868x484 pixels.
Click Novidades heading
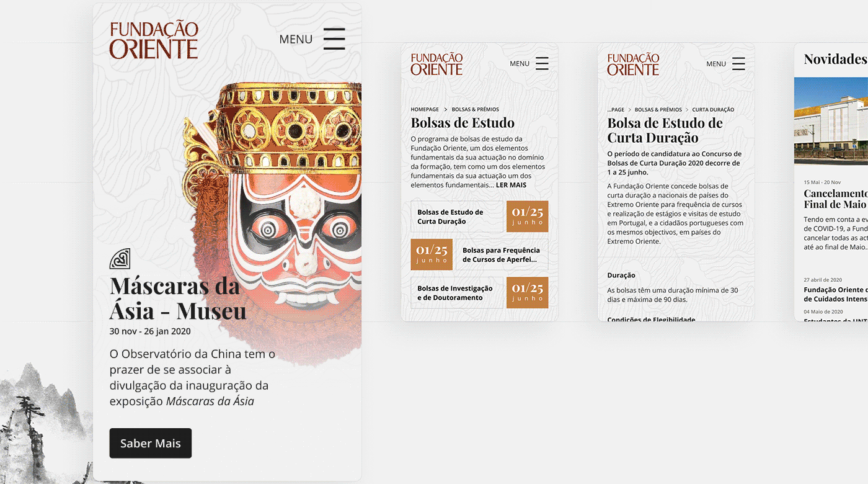pos(835,59)
